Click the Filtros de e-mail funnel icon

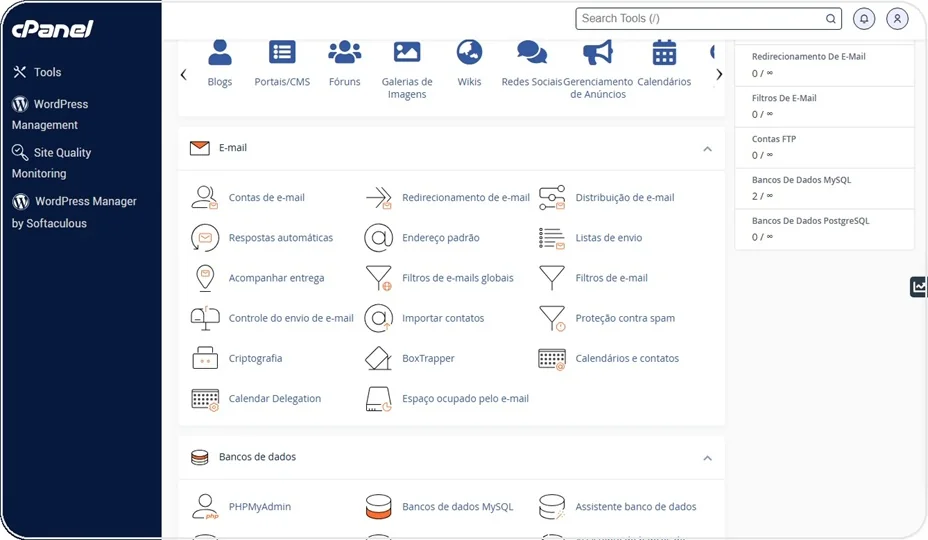(552, 278)
